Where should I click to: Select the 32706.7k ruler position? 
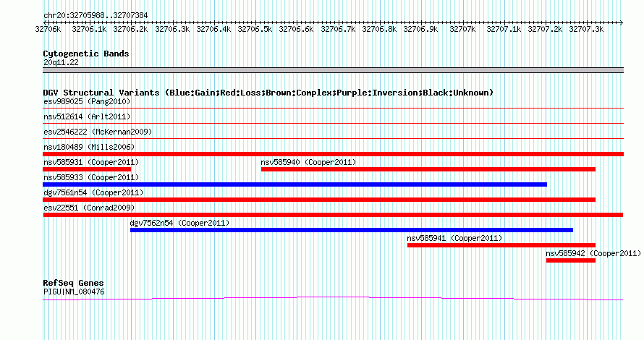click(338, 29)
